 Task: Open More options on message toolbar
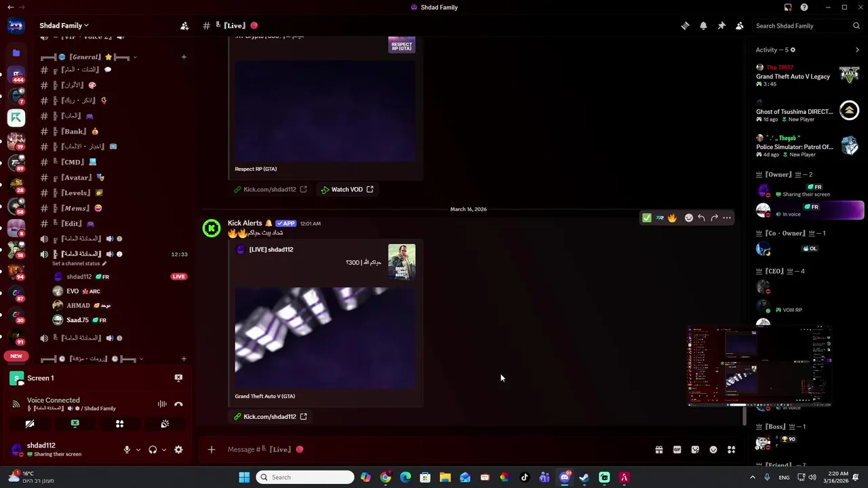coord(727,218)
